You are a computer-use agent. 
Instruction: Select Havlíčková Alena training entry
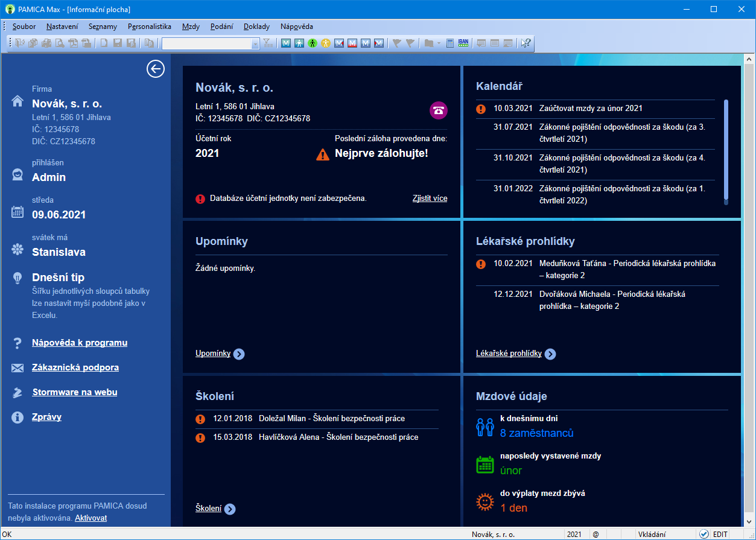point(317,437)
